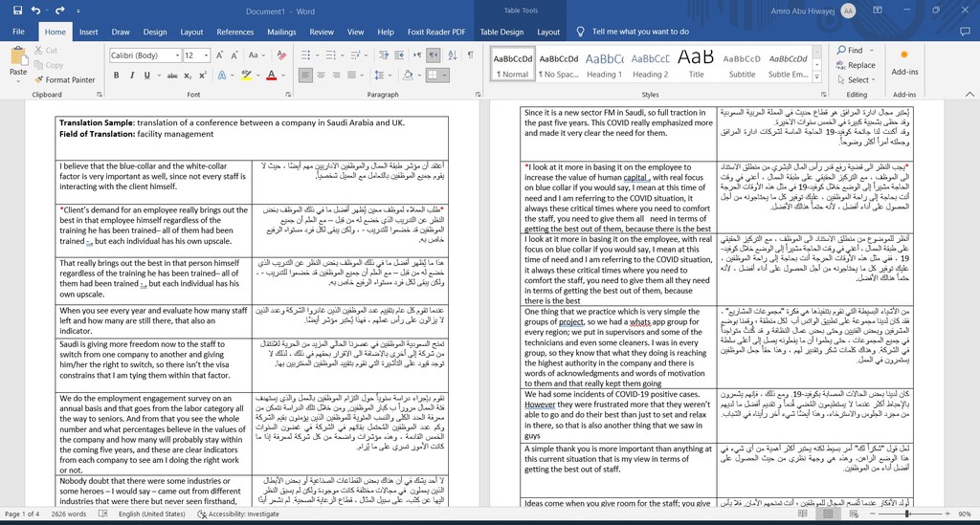Toggle show/hide paragraph marks
Screen dimensions: 980x525
click(470, 55)
